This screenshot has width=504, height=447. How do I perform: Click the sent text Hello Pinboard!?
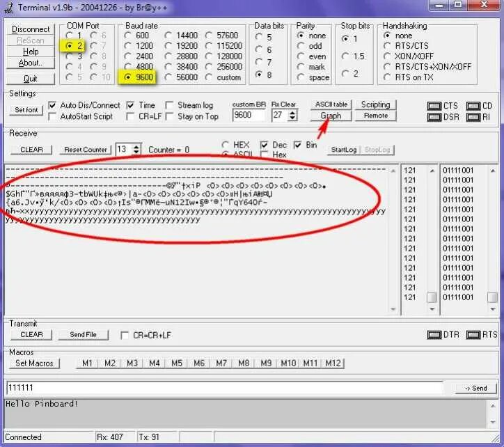point(42,404)
